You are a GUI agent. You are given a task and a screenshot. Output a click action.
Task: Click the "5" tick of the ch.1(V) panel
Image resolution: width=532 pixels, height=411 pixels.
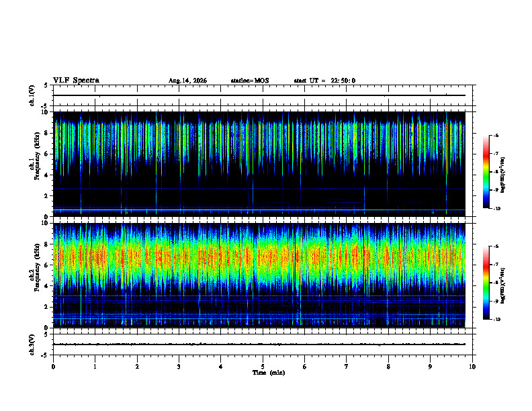coord(46,85)
